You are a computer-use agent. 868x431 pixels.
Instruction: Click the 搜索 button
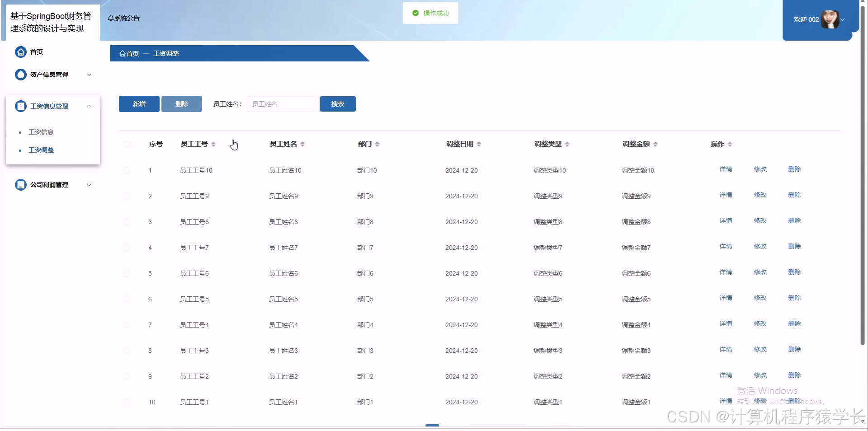point(338,104)
